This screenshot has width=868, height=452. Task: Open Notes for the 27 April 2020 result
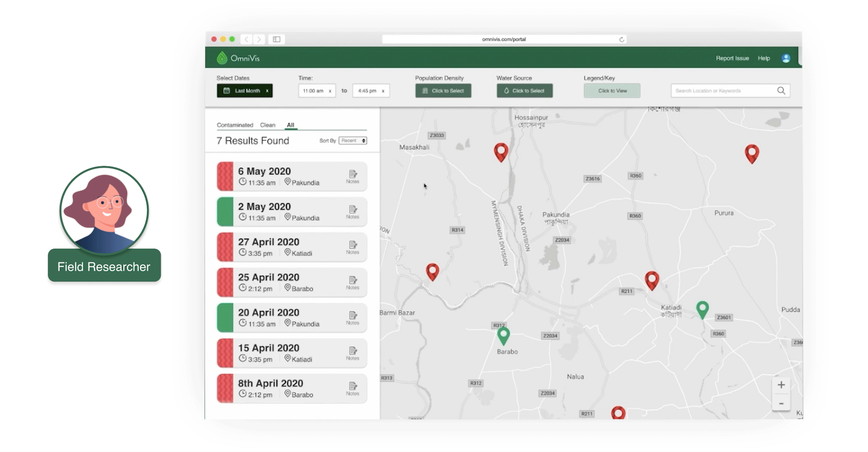pos(353,247)
